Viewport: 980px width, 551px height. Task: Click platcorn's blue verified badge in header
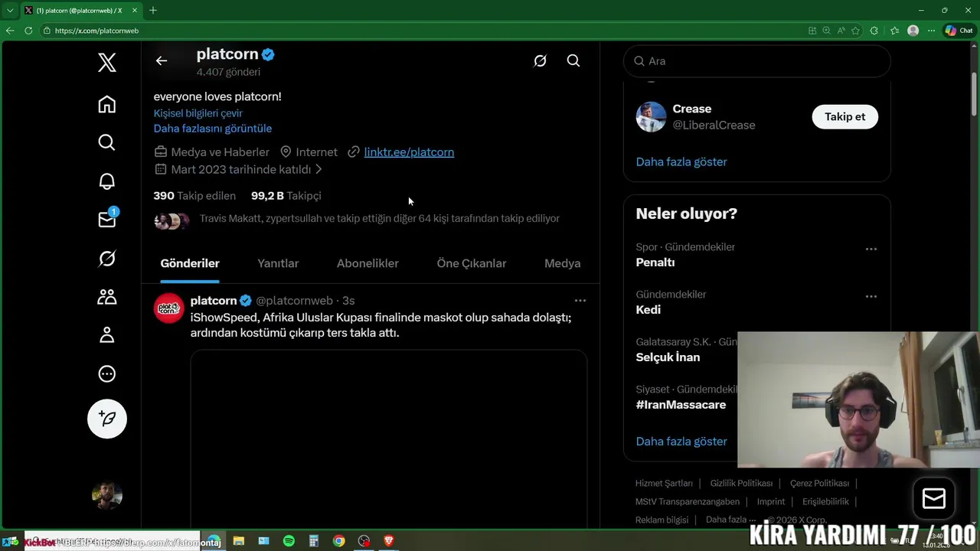pyautogui.click(x=268, y=54)
